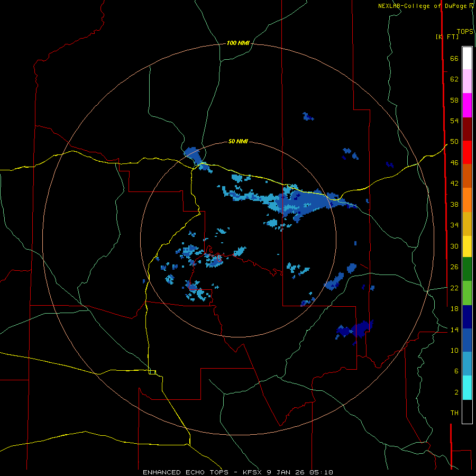Click the light blue legend swatch

click(467, 364)
